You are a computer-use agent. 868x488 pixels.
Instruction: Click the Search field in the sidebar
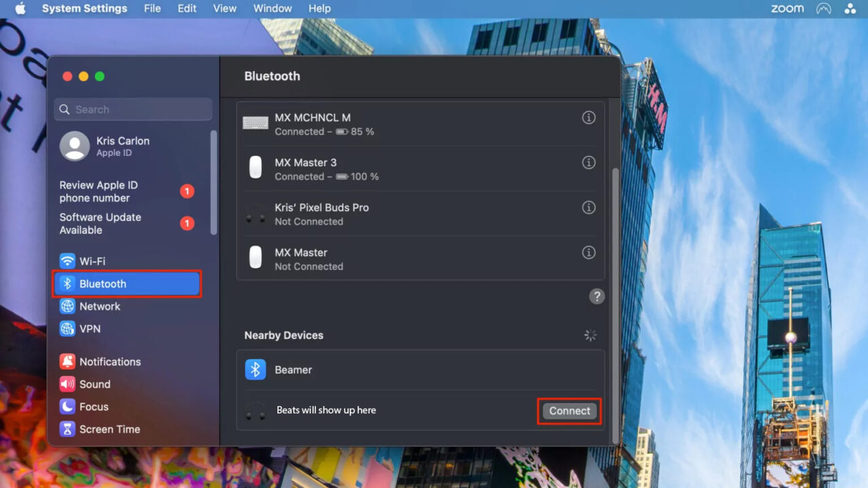pyautogui.click(x=132, y=109)
